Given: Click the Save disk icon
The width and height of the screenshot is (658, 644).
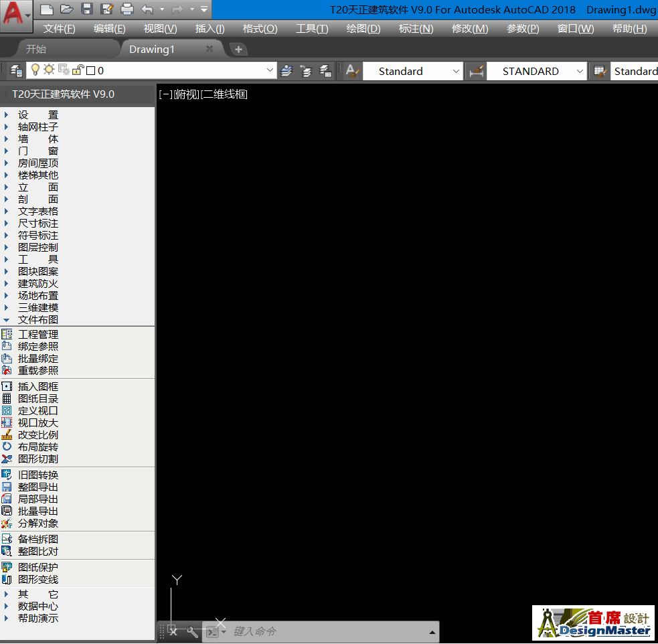Looking at the screenshot, I should pos(87,9).
